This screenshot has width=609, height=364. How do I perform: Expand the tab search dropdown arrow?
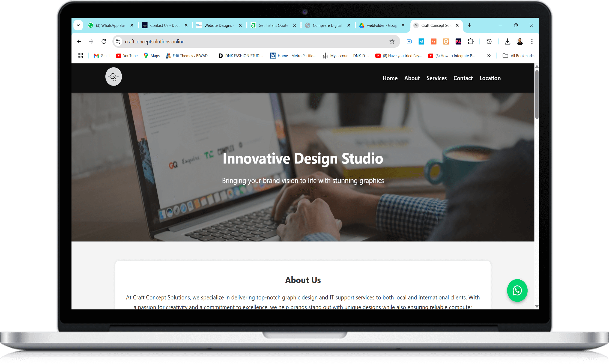click(x=78, y=25)
